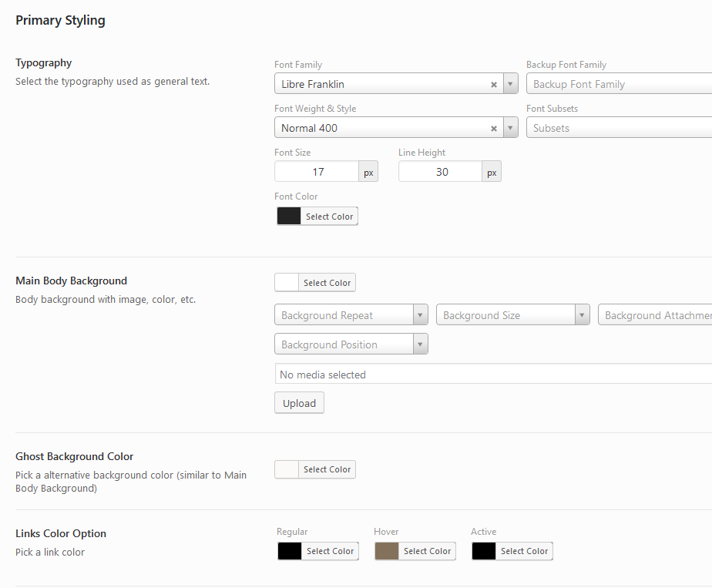
Task: Select Color for Ghost Background Color
Action: 327,469
